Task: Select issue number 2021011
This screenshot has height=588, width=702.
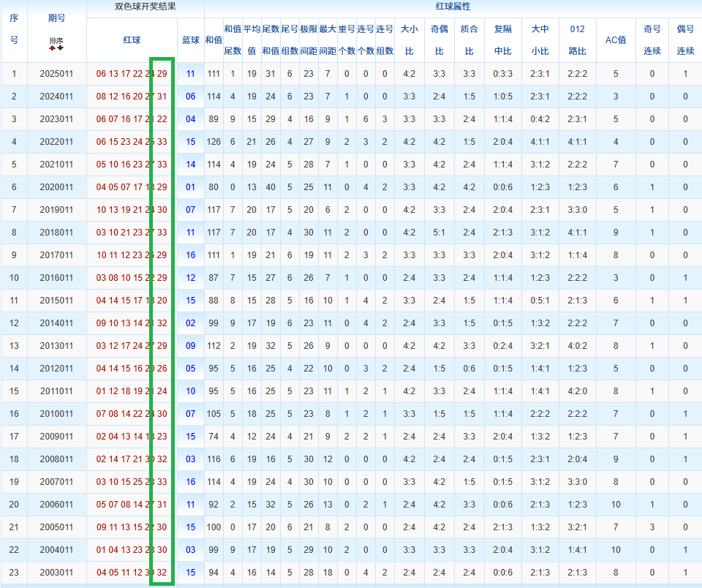Action: point(56,165)
